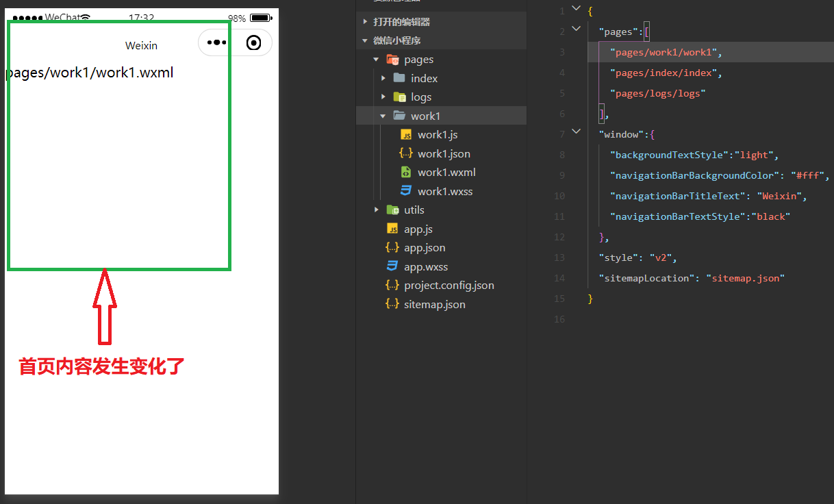Click the logs folder icon
Viewport: 834px width, 504px height.
click(x=399, y=97)
